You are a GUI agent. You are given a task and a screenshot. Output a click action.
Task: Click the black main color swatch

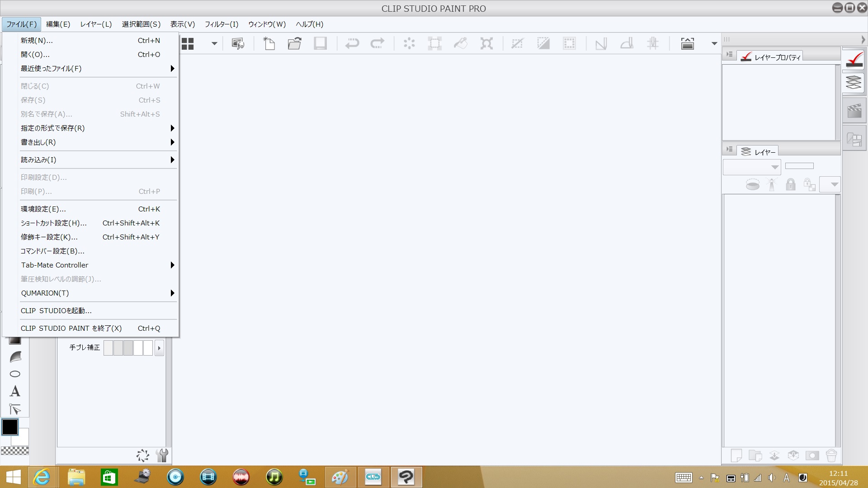[10, 427]
